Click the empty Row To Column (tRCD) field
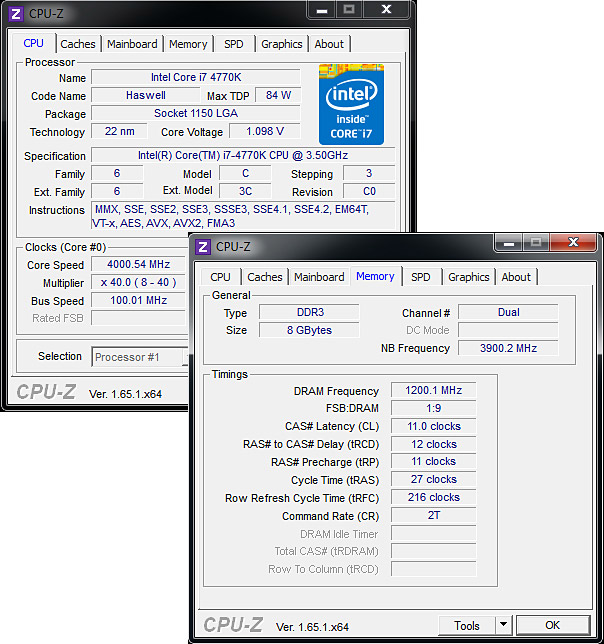 pyautogui.click(x=434, y=569)
